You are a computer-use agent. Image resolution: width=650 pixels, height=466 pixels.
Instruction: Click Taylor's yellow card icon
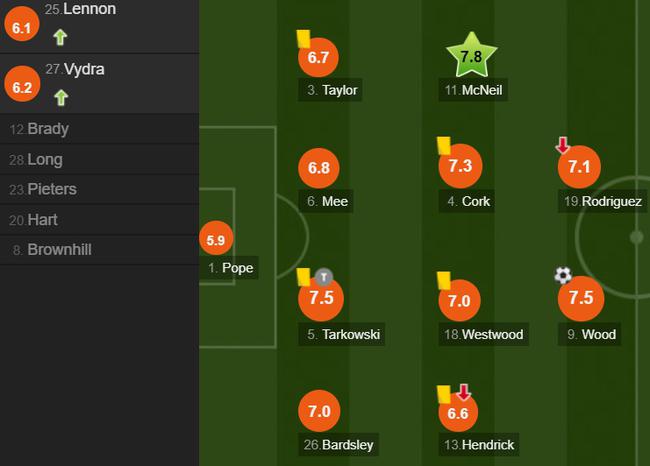[x=303, y=39]
